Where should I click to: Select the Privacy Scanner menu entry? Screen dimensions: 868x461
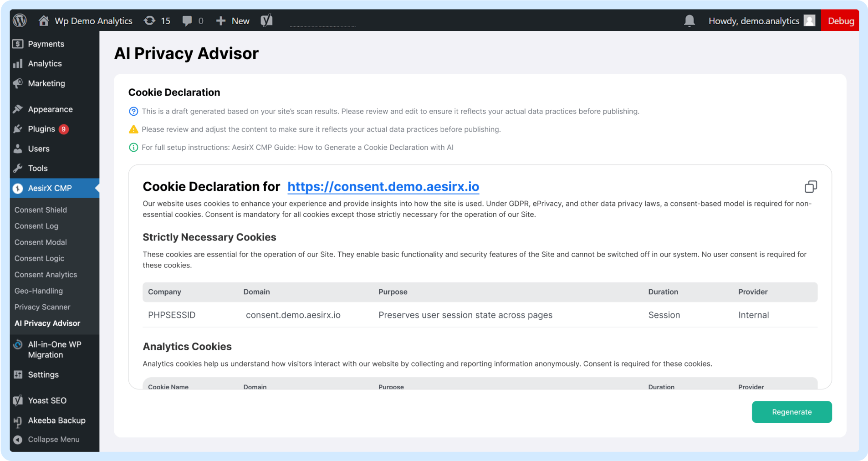42,307
